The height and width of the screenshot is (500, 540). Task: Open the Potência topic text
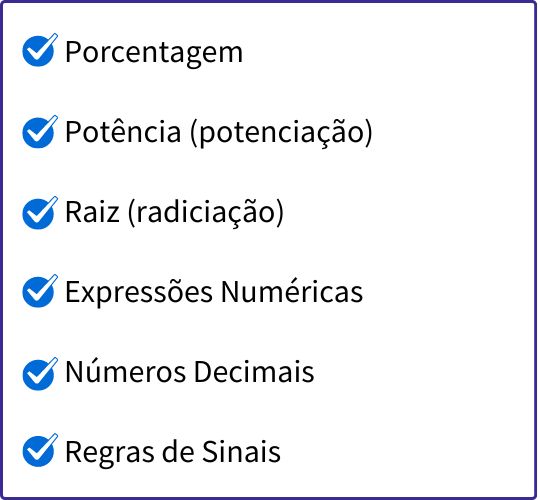point(123,131)
